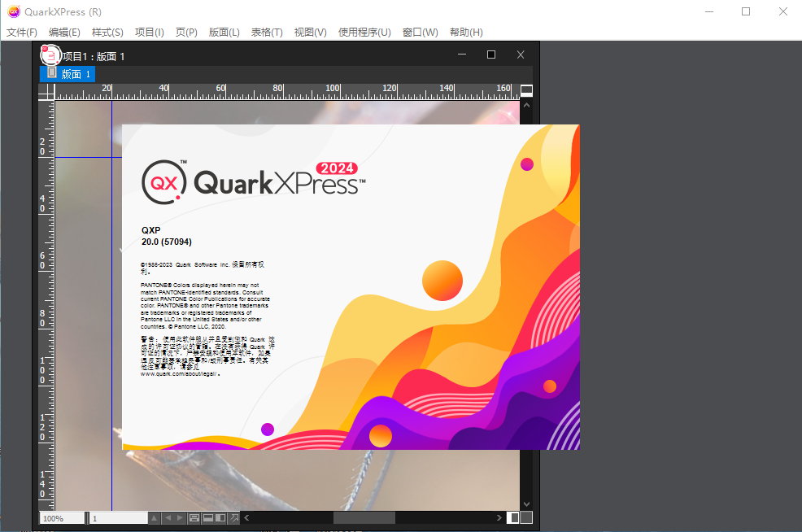This screenshot has width=802, height=532.
Task: Open the 视图(V) menu
Action: pyautogui.click(x=311, y=33)
